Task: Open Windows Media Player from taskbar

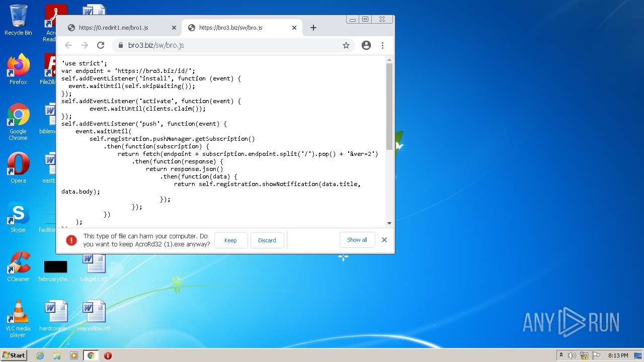Action: (x=74, y=355)
